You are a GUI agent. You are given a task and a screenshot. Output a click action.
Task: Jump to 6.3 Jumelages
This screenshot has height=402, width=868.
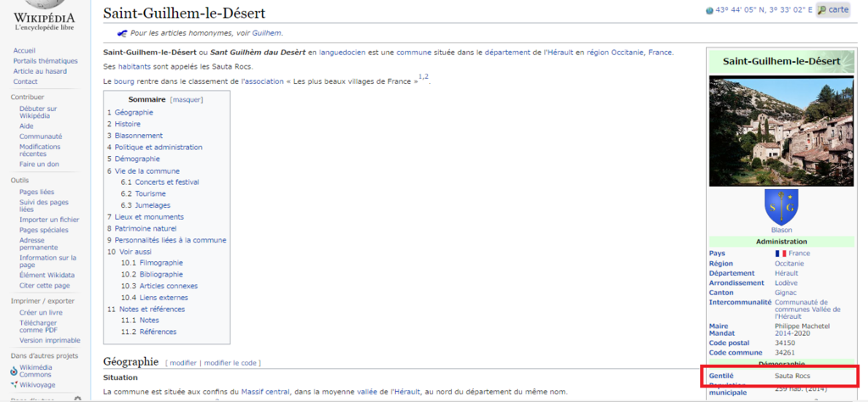coord(146,205)
